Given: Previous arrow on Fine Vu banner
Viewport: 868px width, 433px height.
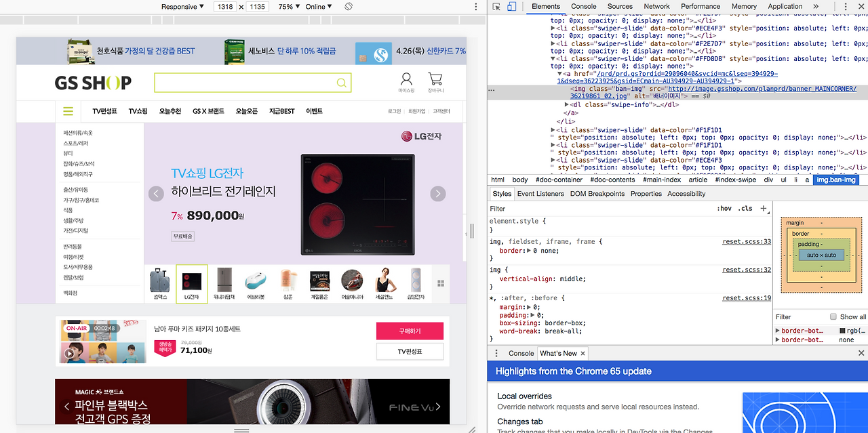Looking at the screenshot, I should (x=66, y=407).
